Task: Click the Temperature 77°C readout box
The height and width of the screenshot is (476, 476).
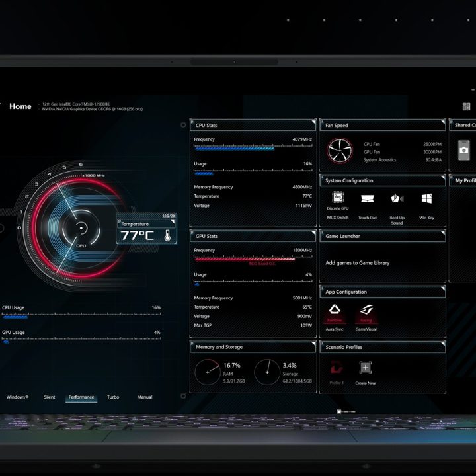Action: pos(147,229)
